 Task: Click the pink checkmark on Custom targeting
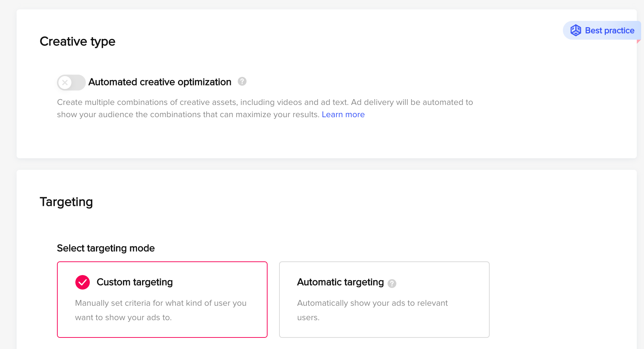click(x=83, y=282)
